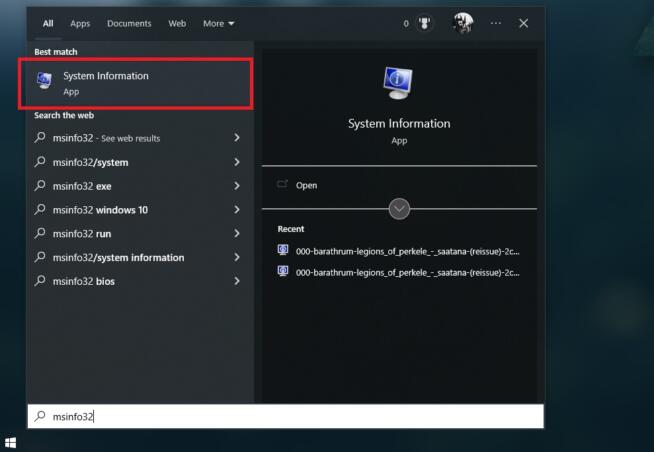Viewport: 654px width, 452px height.
Task: Expand chevron for 'msinfo32 - See web results'
Action: pos(237,137)
